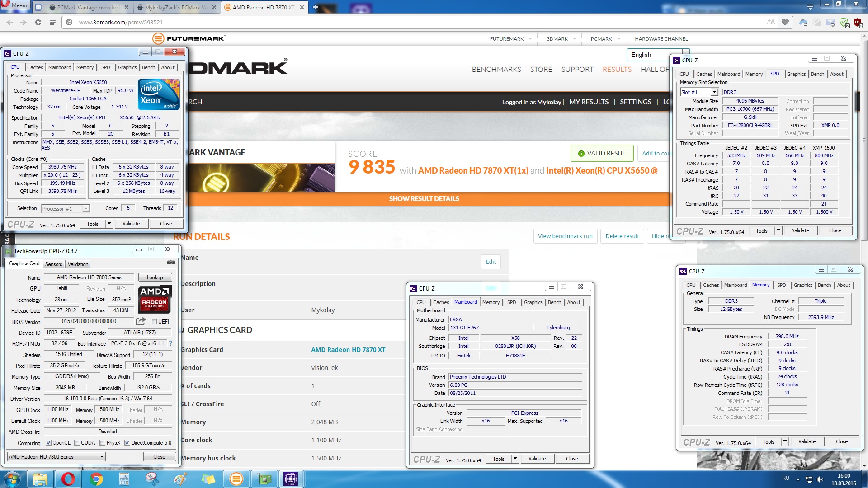Switch to GPU-Z in the taskbar
This screenshot has width=868, height=488.
[264, 479]
